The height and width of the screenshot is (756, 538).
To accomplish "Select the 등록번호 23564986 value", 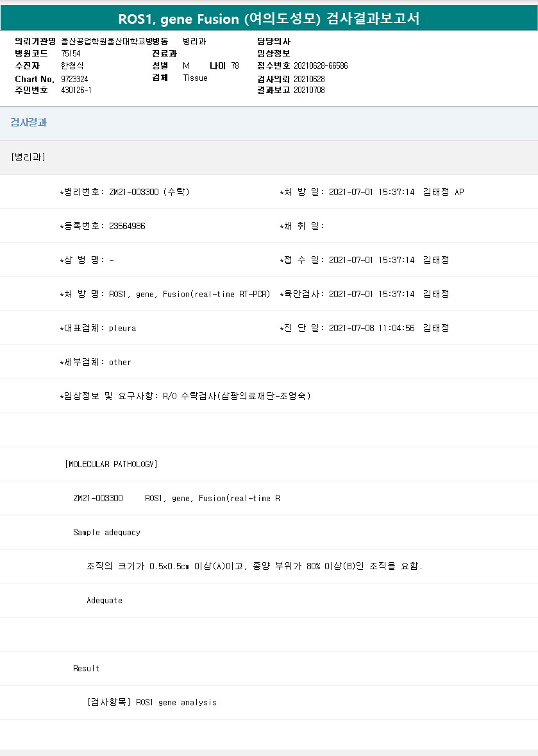I will click(x=127, y=226).
